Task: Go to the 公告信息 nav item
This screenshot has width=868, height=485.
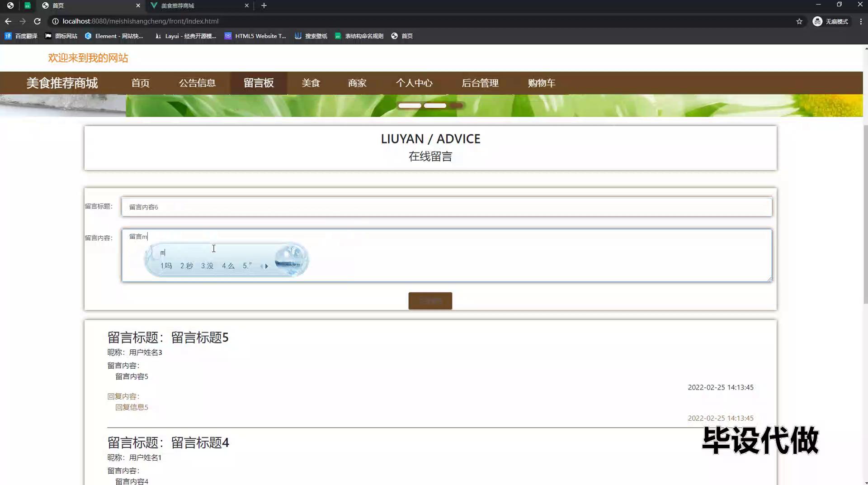Action: tap(197, 83)
